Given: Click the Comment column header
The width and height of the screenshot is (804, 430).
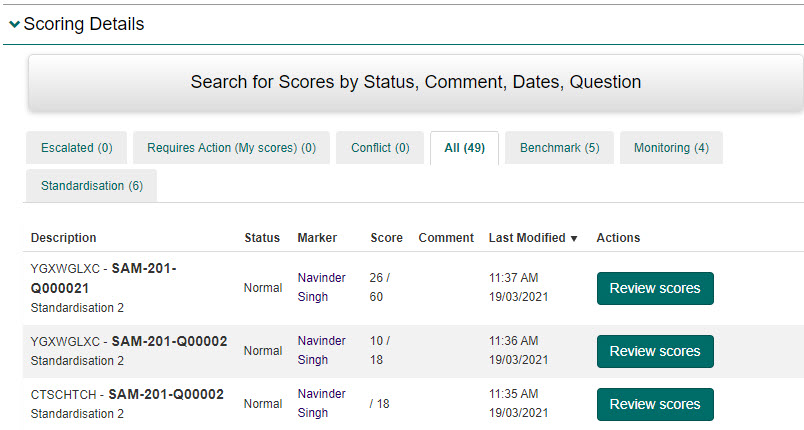Looking at the screenshot, I should [x=446, y=238].
